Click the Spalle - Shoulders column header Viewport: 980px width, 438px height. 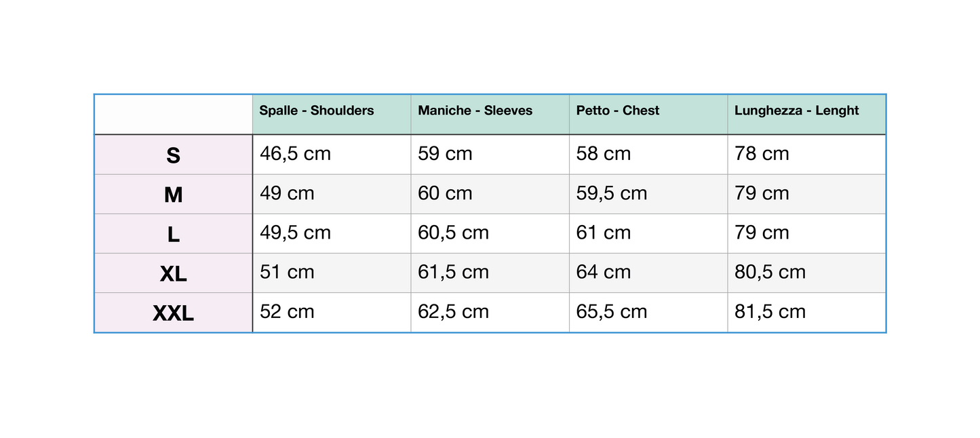[x=317, y=111]
